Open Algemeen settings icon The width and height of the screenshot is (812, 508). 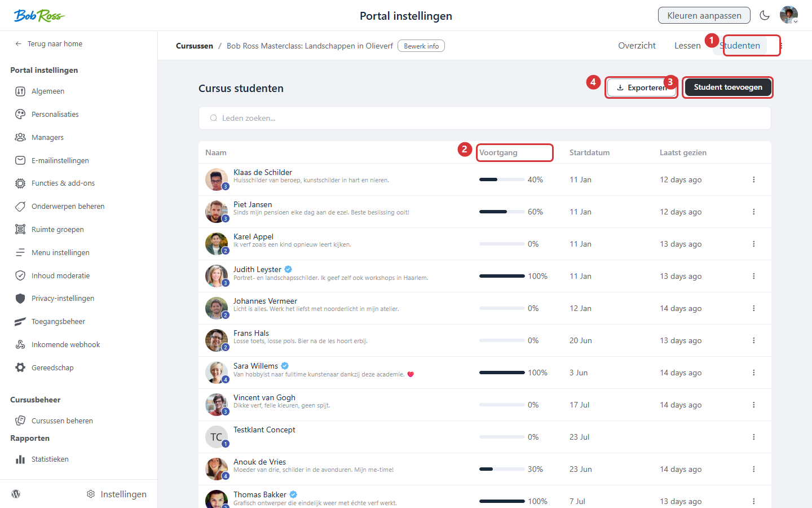20,91
